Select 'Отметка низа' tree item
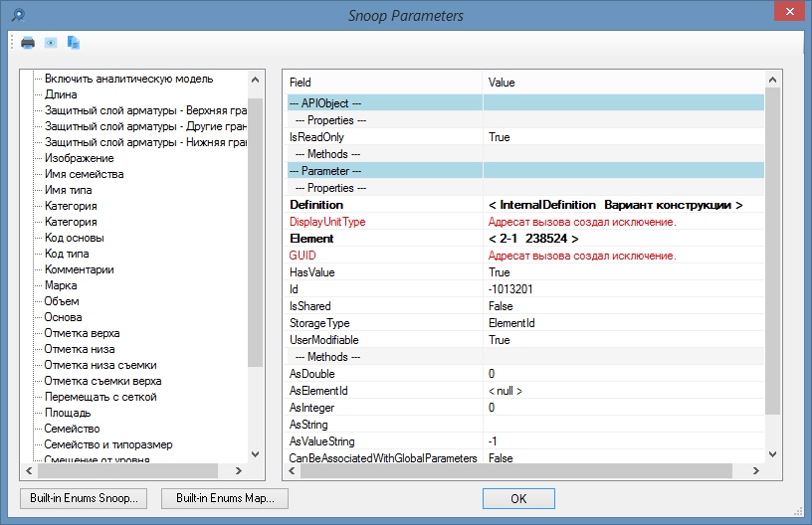Image resolution: width=812 pixels, height=525 pixels. pos(80,350)
